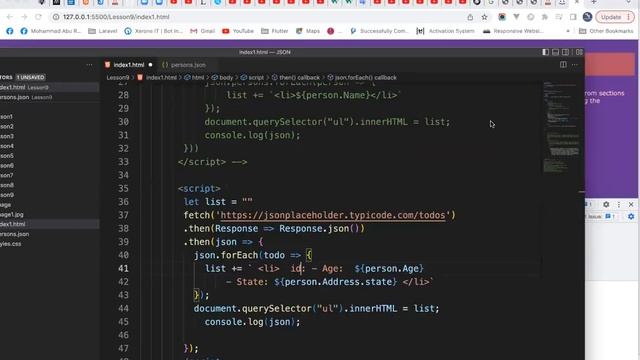Open the YouTube bookmark
The width and height of the screenshot is (640, 360).
(x=238, y=31)
